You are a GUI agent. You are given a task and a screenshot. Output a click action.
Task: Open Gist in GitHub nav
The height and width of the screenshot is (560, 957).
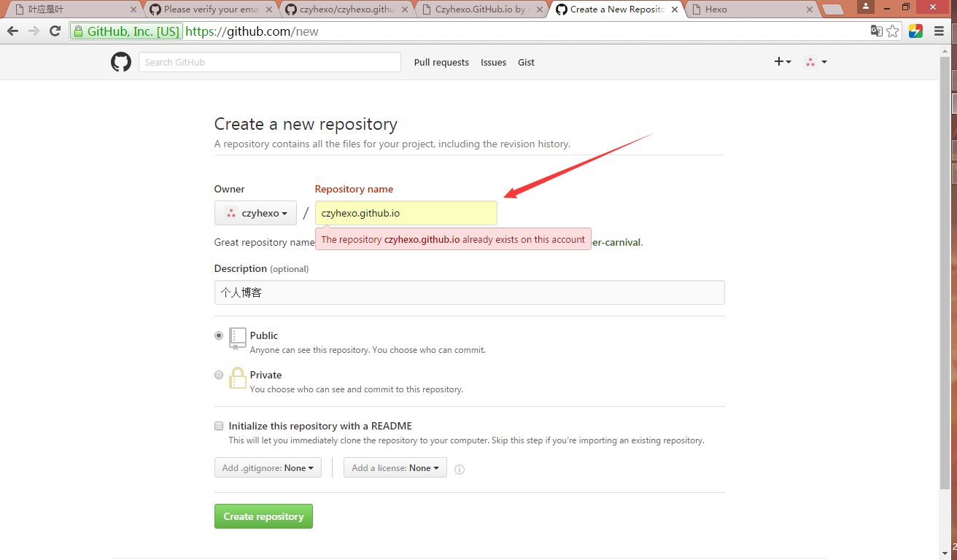coord(526,62)
